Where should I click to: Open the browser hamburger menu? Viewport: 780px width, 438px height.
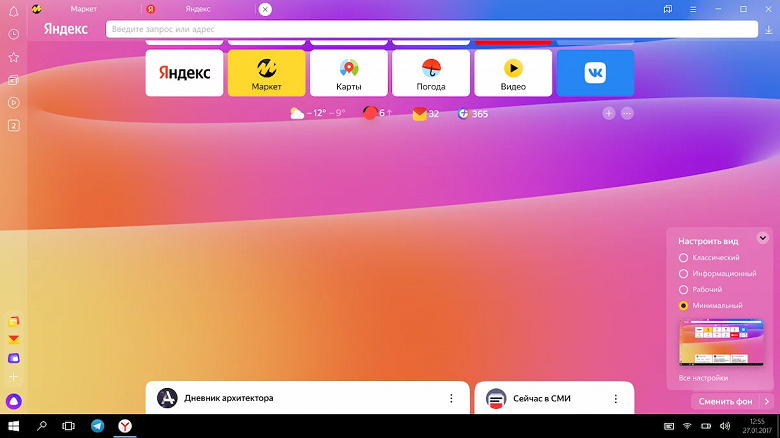pos(691,9)
